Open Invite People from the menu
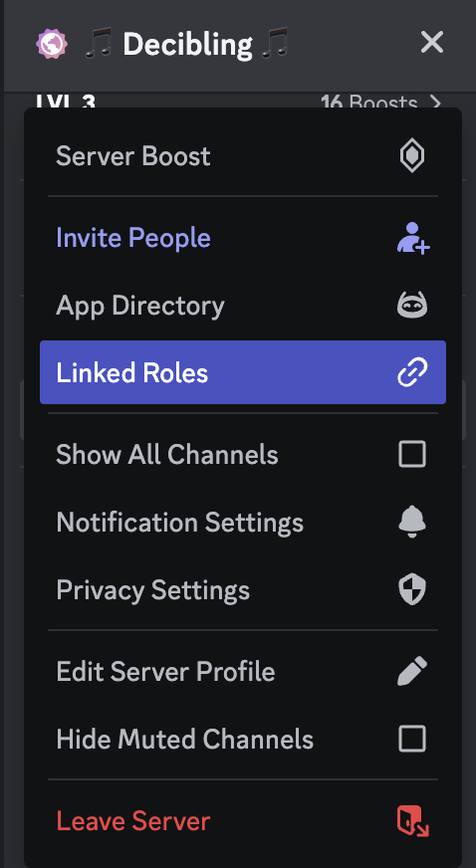This screenshot has height=868, width=476. pos(243,238)
